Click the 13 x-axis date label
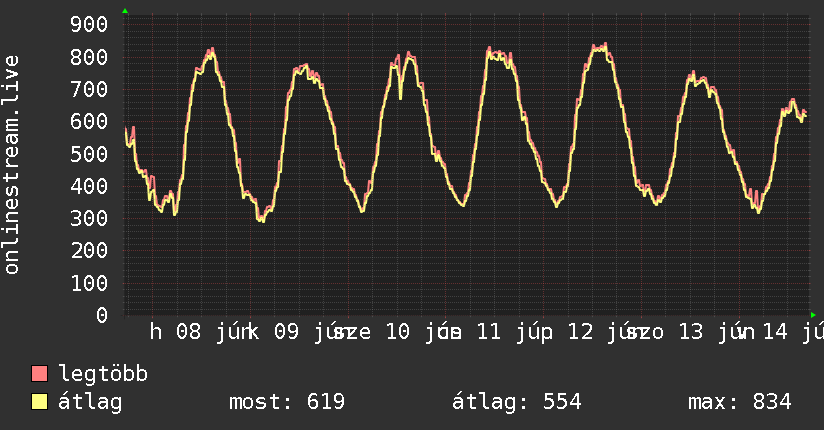 point(691,332)
